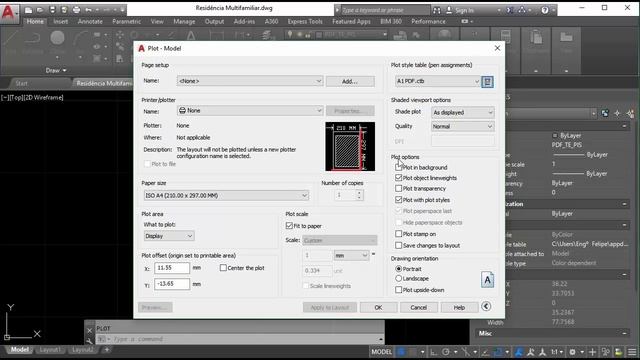Click the Plot printer icon in quick access toolbar
This screenshot has width=640, height=360.
tap(76, 10)
